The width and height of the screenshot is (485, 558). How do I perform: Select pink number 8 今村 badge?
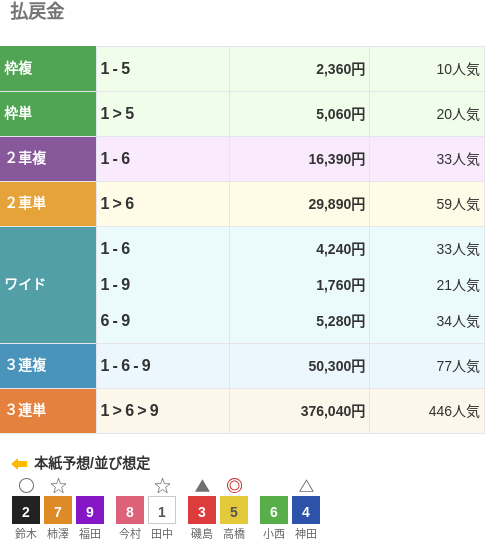click(x=130, y=510)
